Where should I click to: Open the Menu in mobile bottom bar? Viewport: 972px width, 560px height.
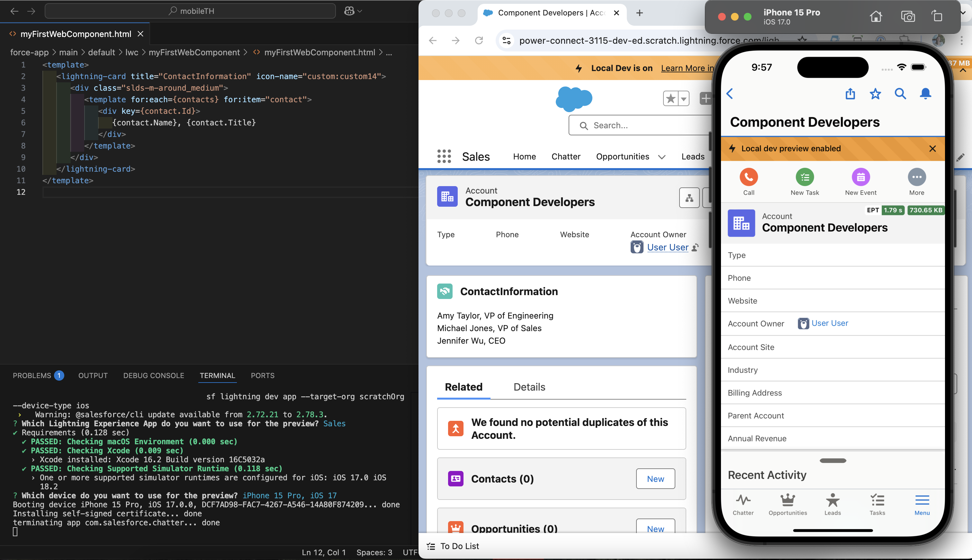pos(922,504)
